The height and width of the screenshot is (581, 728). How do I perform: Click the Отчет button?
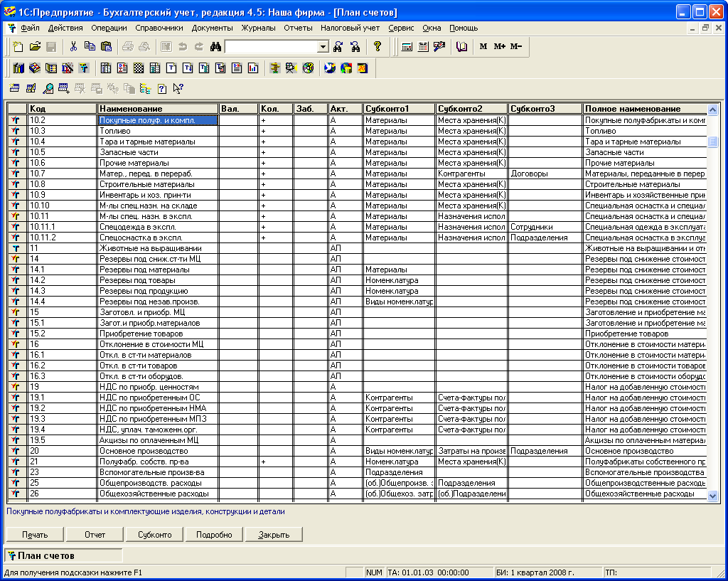pos(95,535)
